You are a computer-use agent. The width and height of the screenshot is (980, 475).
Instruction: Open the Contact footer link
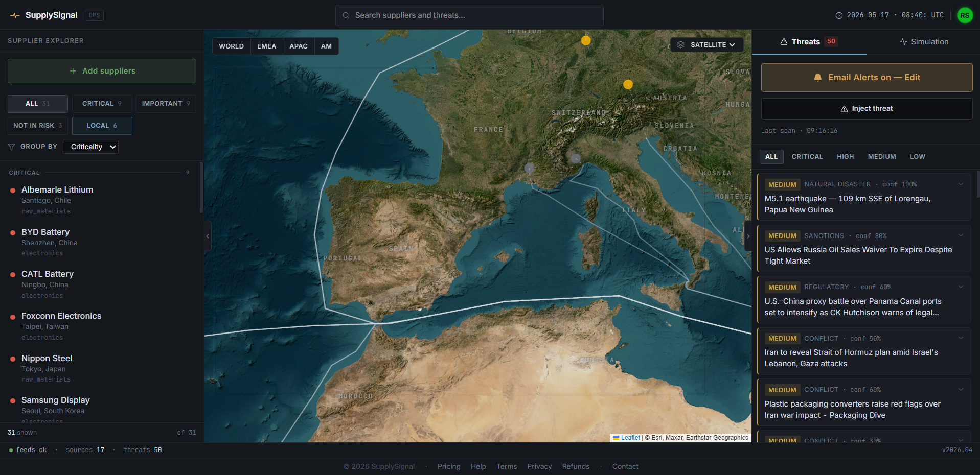pos(625,467)
